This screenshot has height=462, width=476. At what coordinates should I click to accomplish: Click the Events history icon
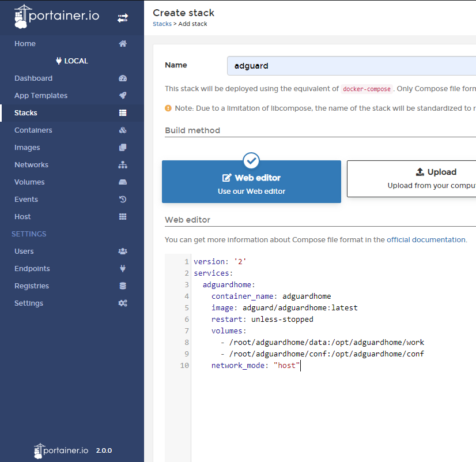coord(123,199)
